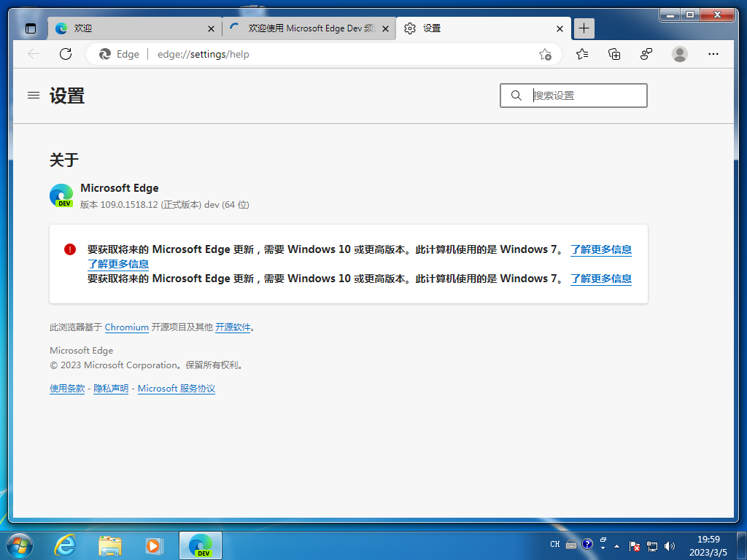Click the Edge DEV logo in About
Image resolution: width=747 pixels, height=560 pixels.
[61, 195]
